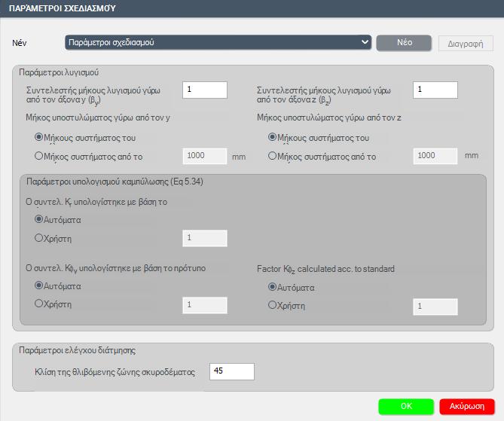Click the 1000 mm field for axis y
This screenshot has height=421, width=504.
205,156
